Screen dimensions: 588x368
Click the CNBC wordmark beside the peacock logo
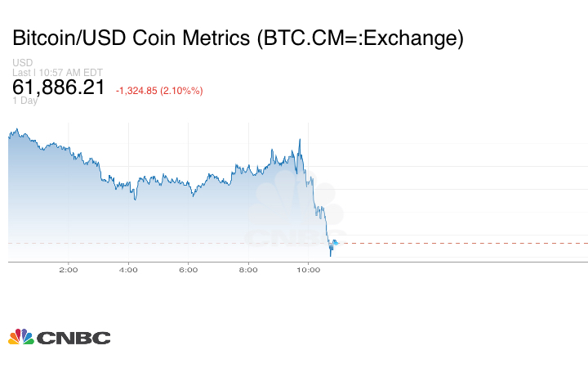(x=73, y=337)
